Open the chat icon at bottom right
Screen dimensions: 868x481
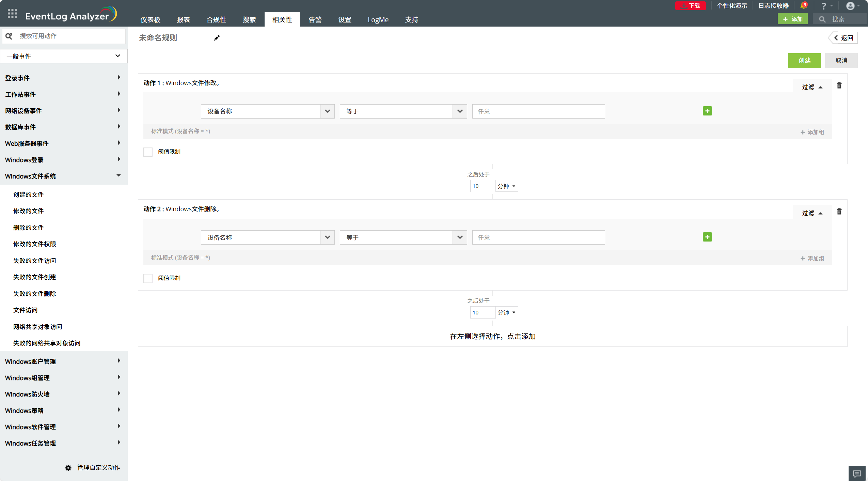pyautogui.click(x=857, y=474)
